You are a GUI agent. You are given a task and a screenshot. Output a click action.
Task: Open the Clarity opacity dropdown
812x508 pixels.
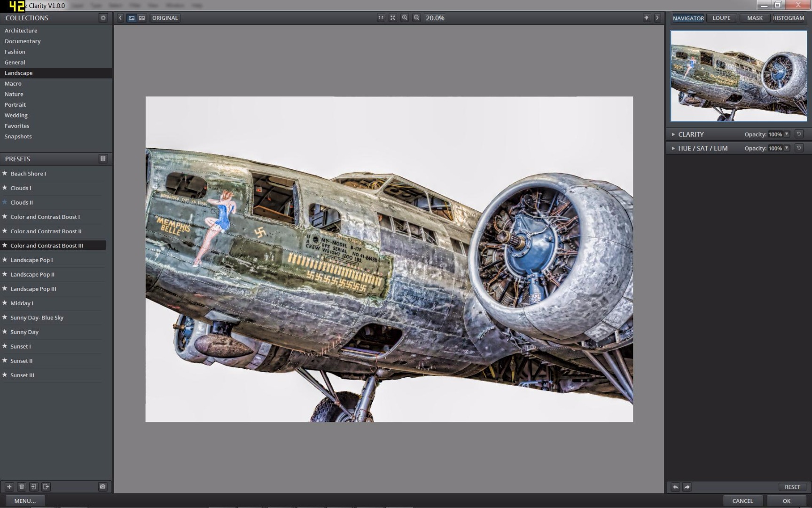point(787,134)
